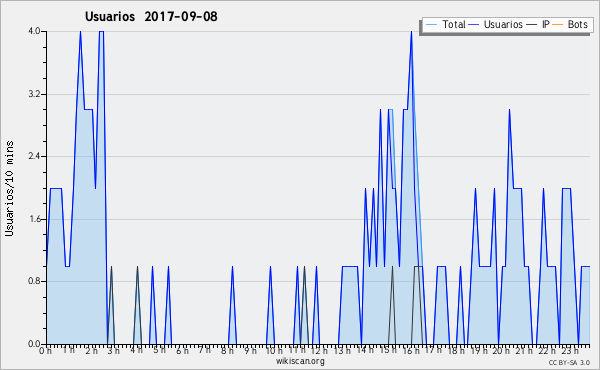Click the 9 h x-axis label
The image size is (600, 370).
point(251,351)
